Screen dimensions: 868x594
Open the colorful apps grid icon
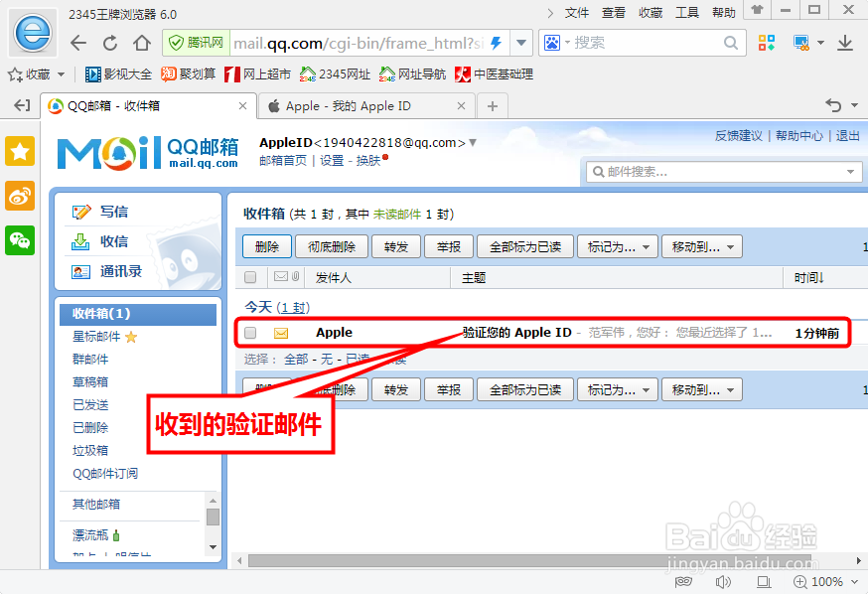(766, 43)
